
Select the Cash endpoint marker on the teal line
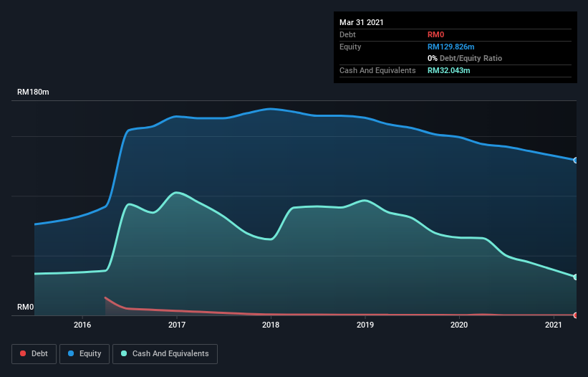[x=576, y=277]
